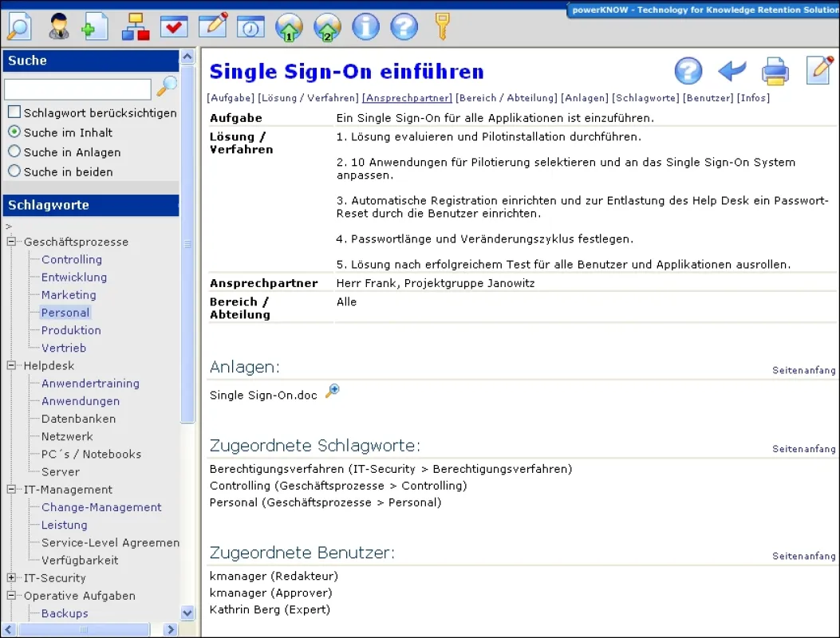840x638 pixels.
Task: Jump to [Bereich / Abteilung] section link
Action: pyautogui.click(x=507, y=98)
